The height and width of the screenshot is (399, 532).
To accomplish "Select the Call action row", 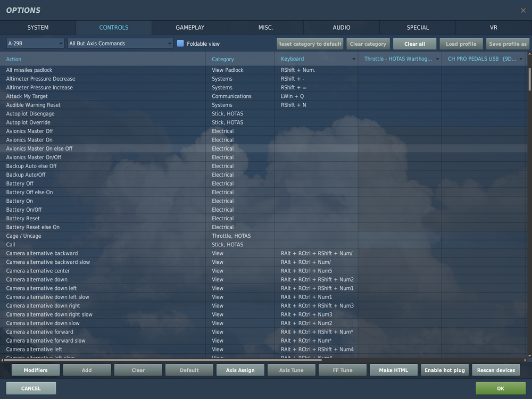I will pos(264,245).
